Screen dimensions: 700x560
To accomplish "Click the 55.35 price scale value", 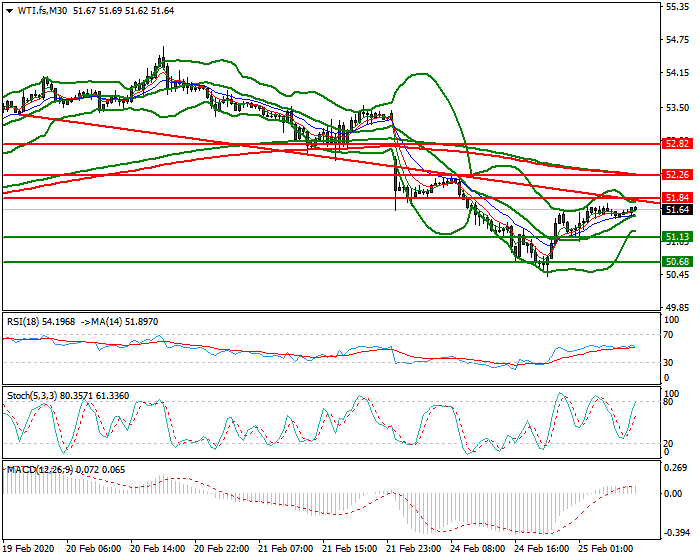I will [677, 7].
